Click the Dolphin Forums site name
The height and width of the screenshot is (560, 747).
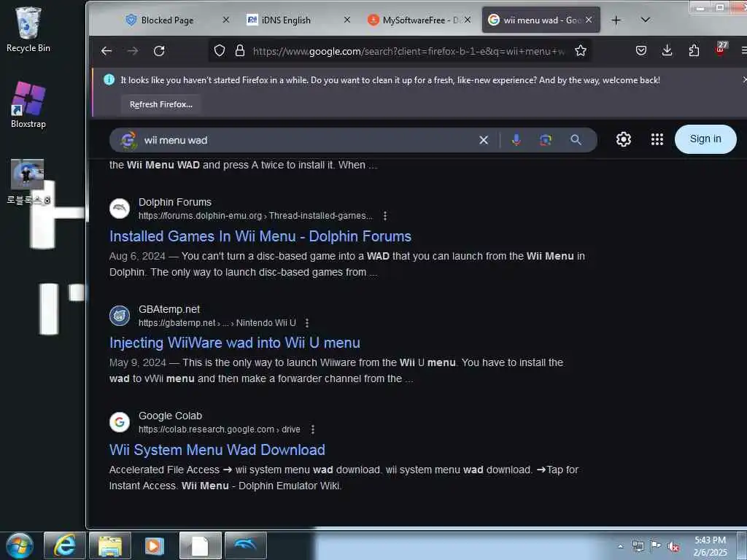click(175, 202)
